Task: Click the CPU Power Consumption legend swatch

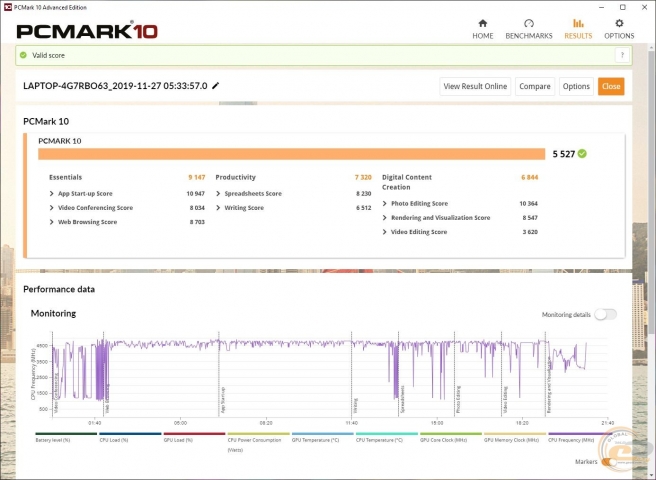Action: [x=259, y=434]
